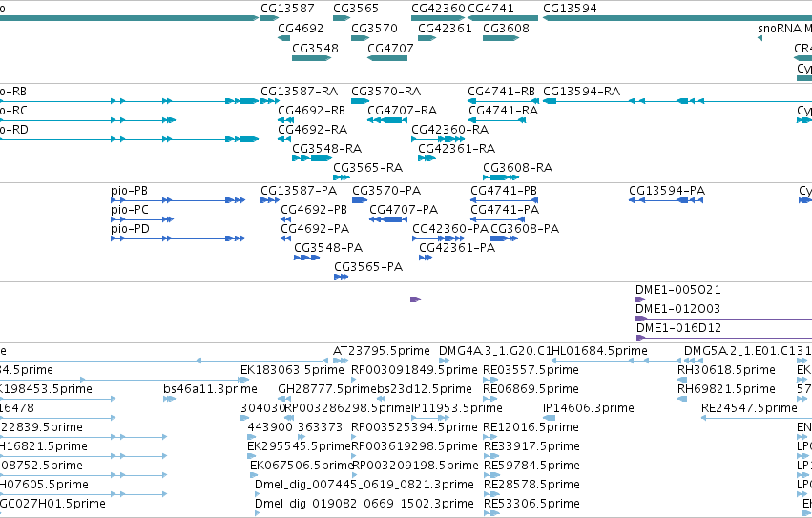Select the CG13594-PA protein label
This screenshot has width=812, height=518.
tap(667, 191)
